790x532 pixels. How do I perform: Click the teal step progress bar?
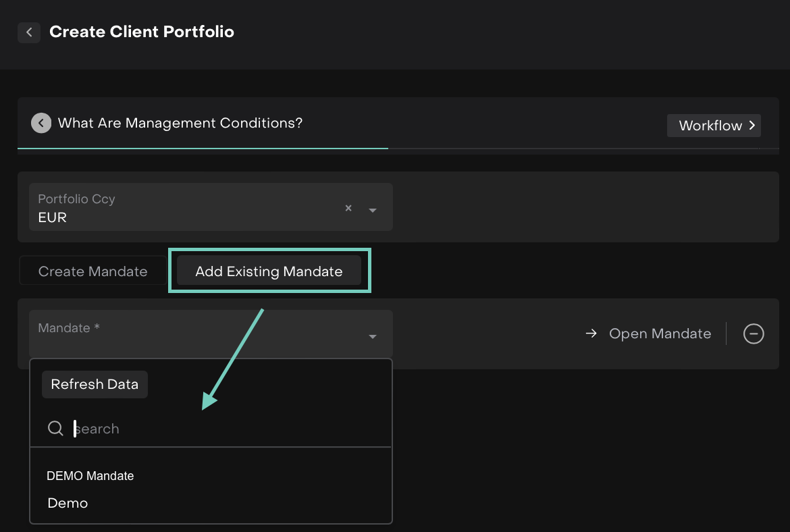coord(203,148)
